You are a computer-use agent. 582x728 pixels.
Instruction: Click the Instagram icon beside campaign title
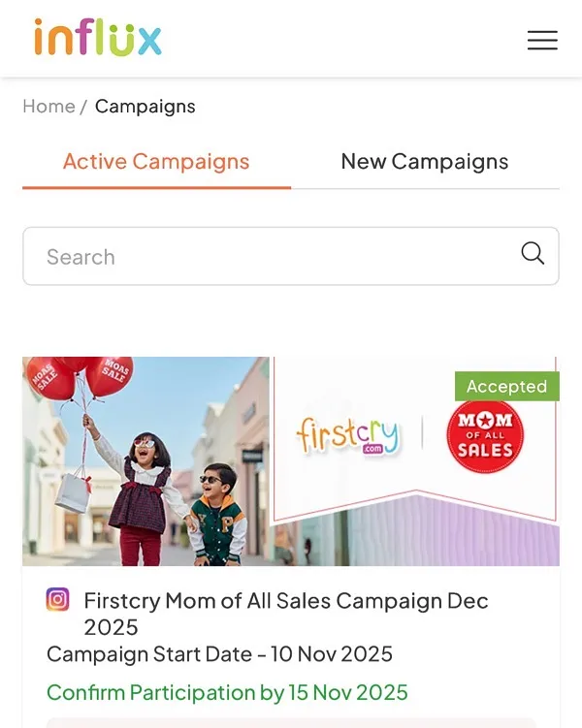coord(58,600)
